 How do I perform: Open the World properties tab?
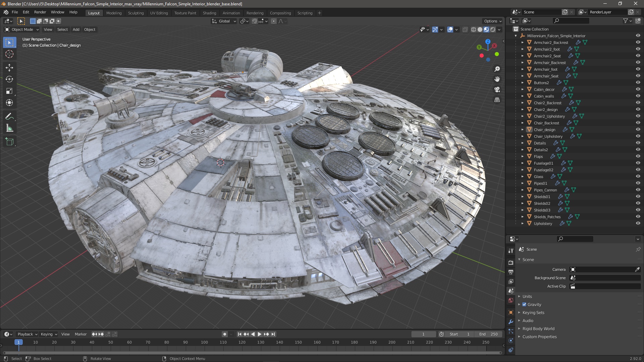[x=511, y=300]
